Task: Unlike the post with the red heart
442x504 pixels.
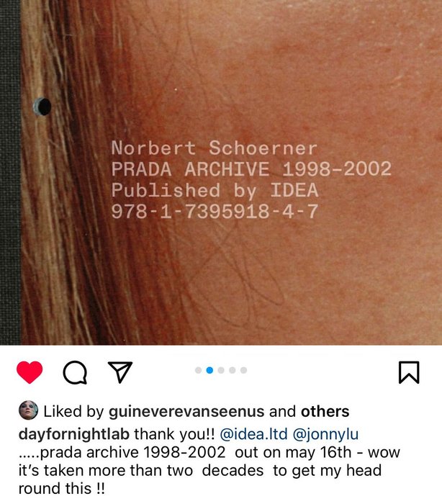Action: (30, 372)
